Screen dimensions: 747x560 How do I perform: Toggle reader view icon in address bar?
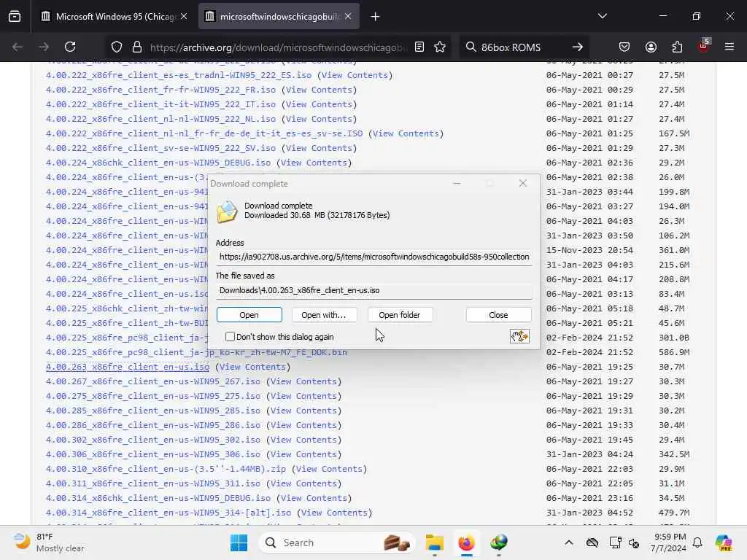point(419,47)
